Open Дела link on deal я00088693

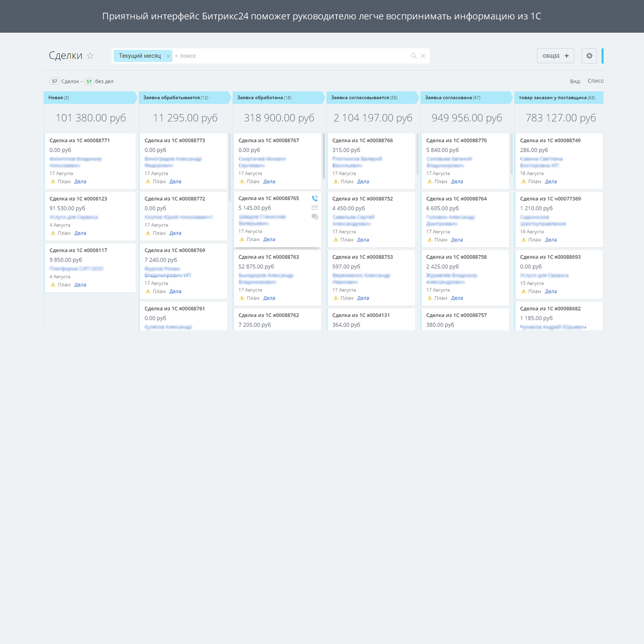point(551,292)
